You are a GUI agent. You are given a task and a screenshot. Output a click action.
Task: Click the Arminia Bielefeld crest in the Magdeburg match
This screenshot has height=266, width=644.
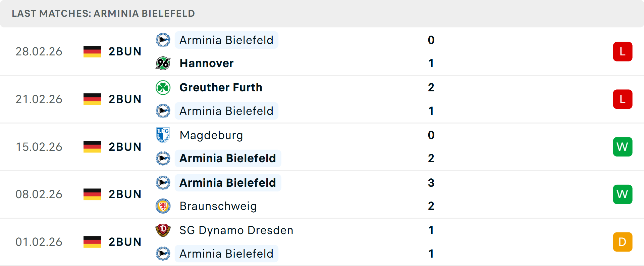pos(163,158)
